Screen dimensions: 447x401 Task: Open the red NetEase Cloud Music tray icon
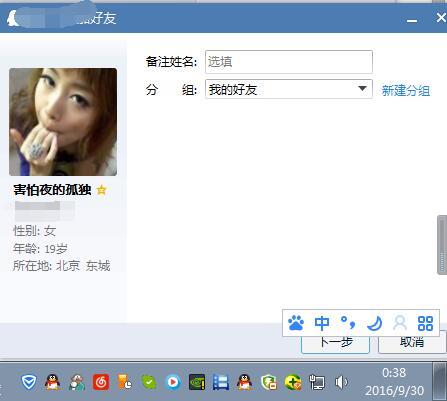tap(101, 382)
